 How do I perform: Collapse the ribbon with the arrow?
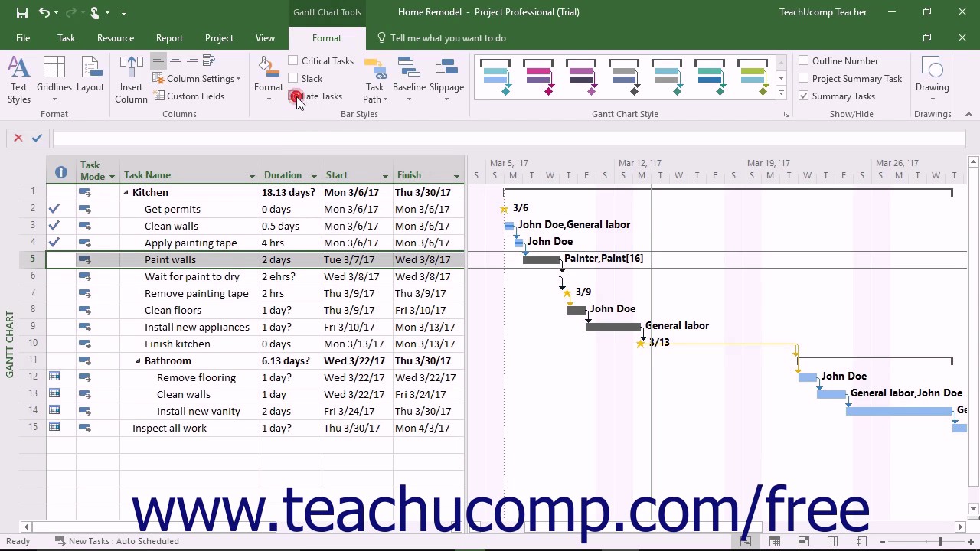tap(969, 114)
